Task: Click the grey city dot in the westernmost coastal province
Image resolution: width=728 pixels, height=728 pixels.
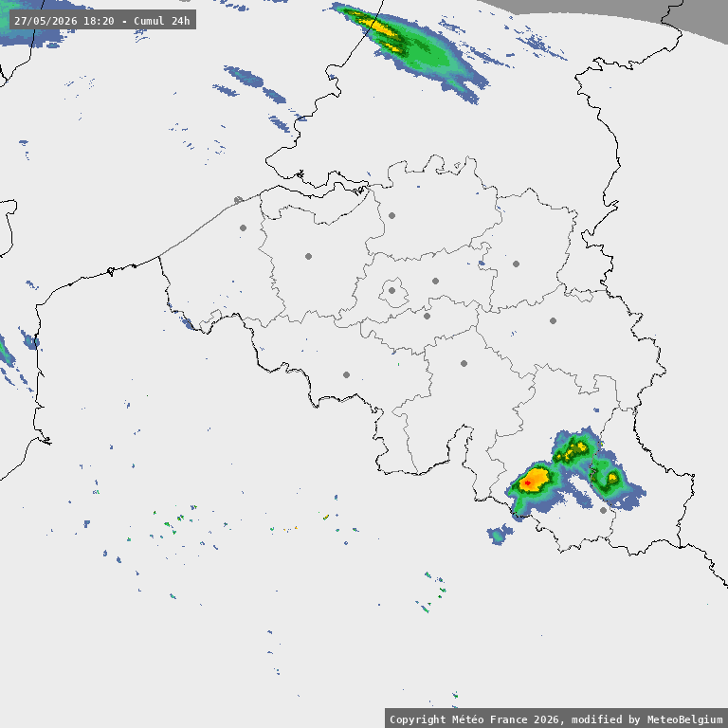Action: 243,227
